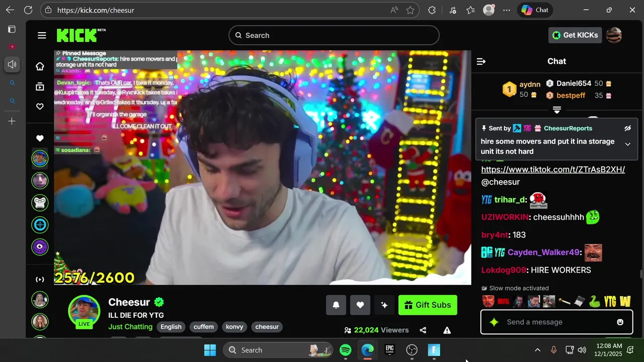
Task: Click the verified badge next to Cheesur
Action: pyautogui.click(x=159, y=302)
